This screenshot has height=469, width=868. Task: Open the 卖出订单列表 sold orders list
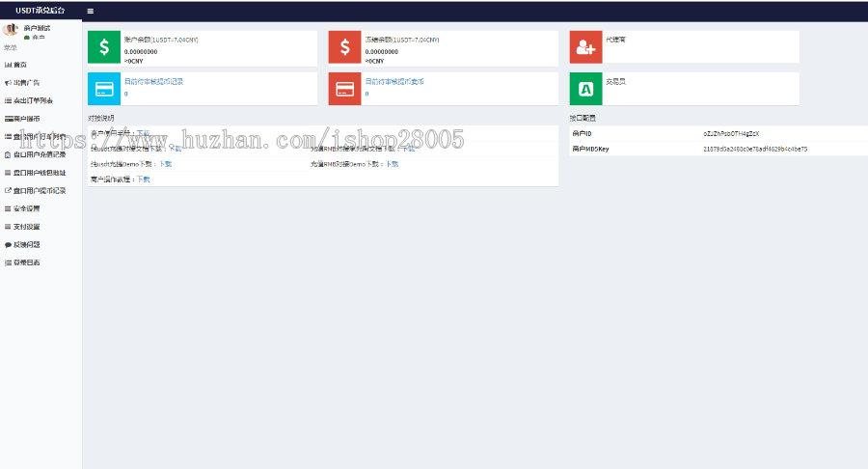click(33, 100)
